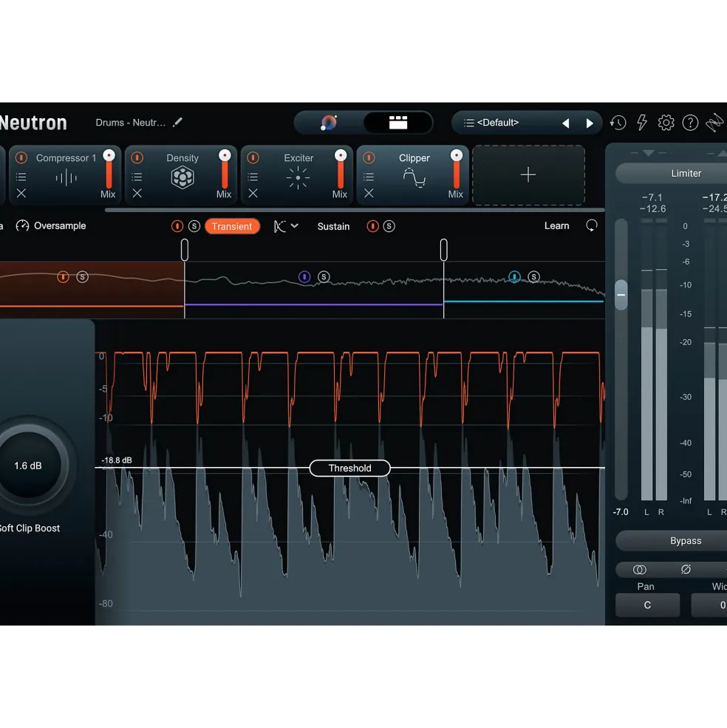
Task: Open Clipper preset list icon
Action: click(369, 177)
